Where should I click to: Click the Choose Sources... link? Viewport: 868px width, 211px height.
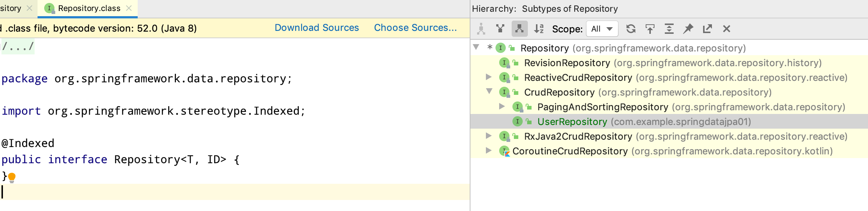coord(415,28)
